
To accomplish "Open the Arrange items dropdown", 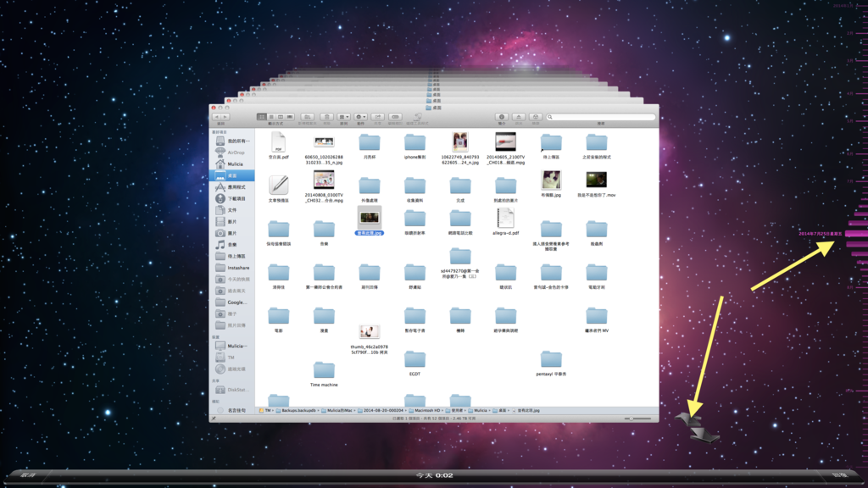I will pos(343,117).
